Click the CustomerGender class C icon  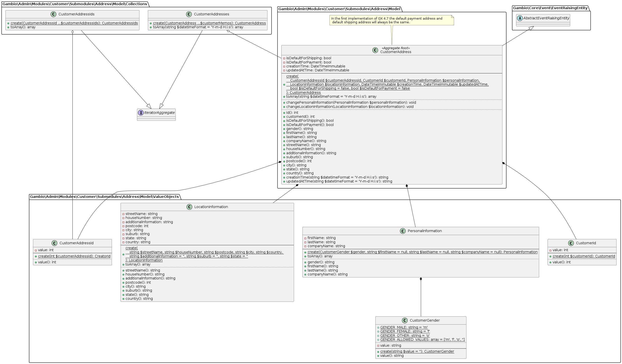(405, 321)
